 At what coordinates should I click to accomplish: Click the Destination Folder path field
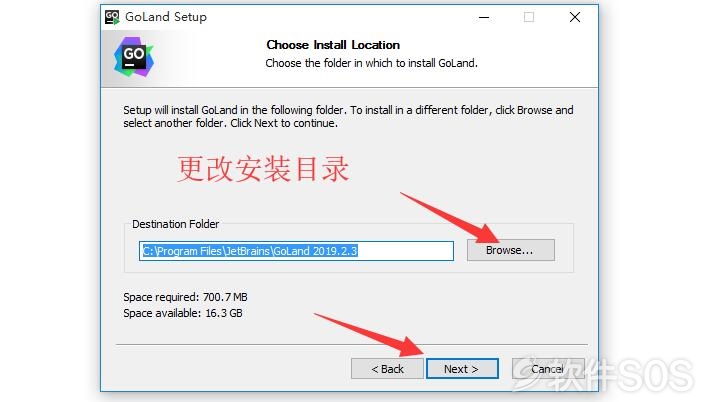pos(296,251)
